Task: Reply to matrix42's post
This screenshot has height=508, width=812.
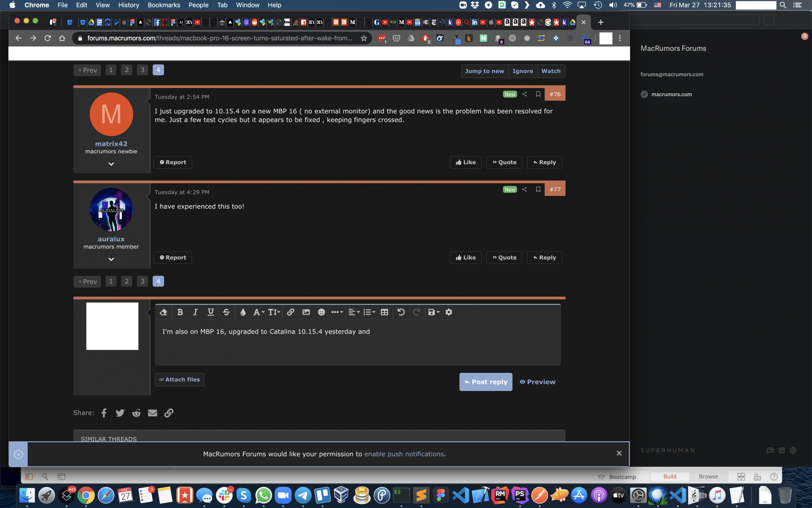Action: point(544,162)
